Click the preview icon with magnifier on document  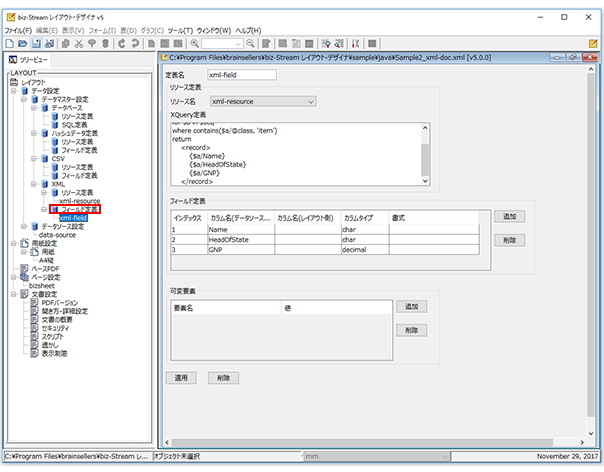click(x=326, y=44)
